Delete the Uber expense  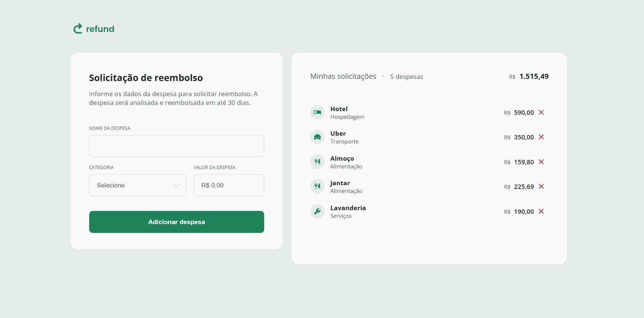coord(541,137)
